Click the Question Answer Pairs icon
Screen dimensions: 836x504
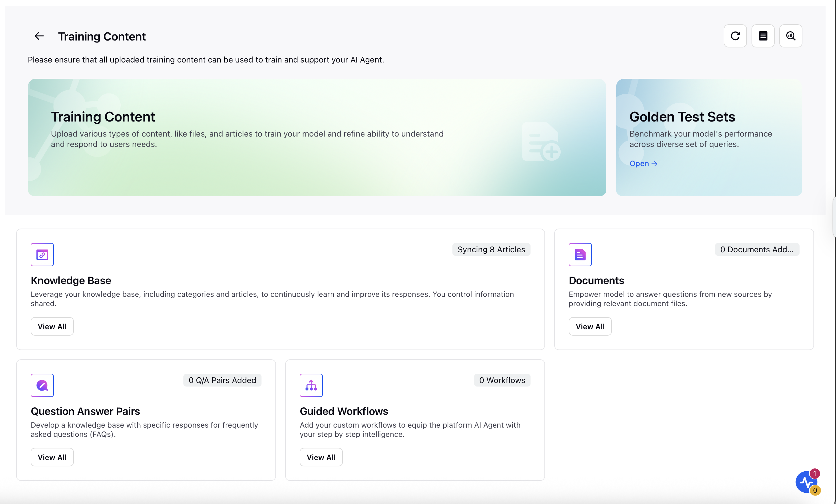pos(42,385)
